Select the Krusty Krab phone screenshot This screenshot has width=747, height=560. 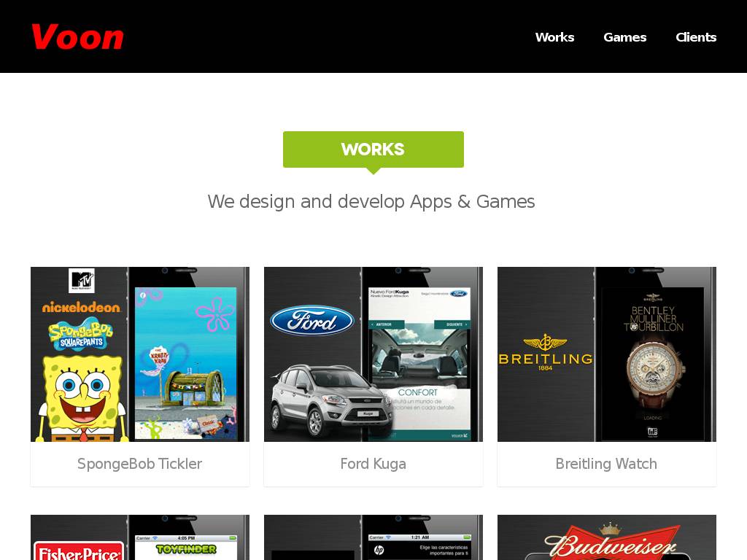pyautogui.click(x=185, y=363)
